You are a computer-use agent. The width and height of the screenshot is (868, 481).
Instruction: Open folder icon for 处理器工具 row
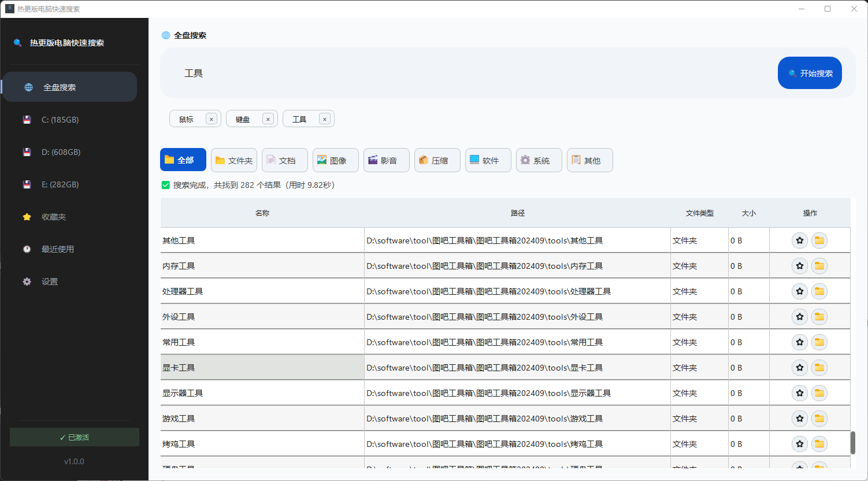tap(819, 291)
